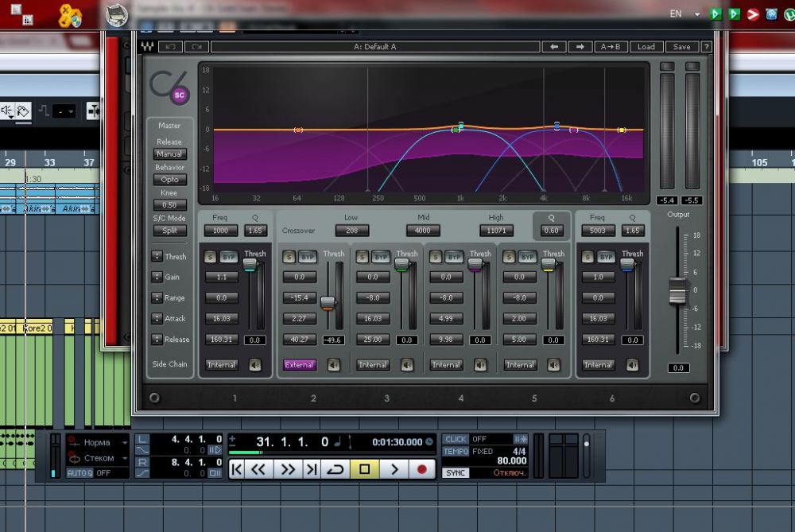This screenshot has height=532, width=795.
Task: Redo the last change in C6
Action: [196, 47]
